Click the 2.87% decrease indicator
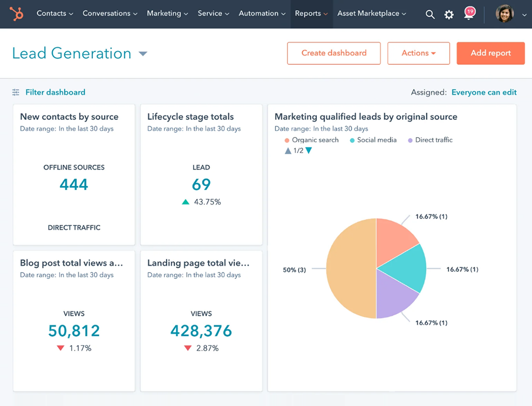The image size is (532, 406). [x=201, y=348]
